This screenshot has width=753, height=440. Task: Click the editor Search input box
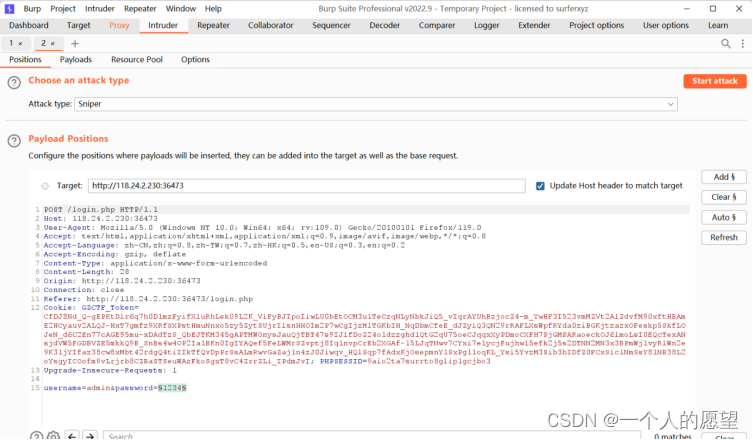click(x=372, y=436)
